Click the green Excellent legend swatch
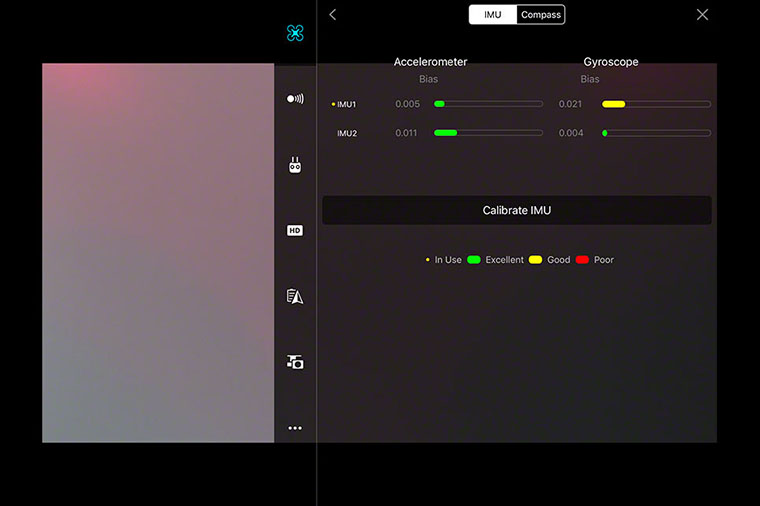Screen dimensions: 760x506 [474, 260]
